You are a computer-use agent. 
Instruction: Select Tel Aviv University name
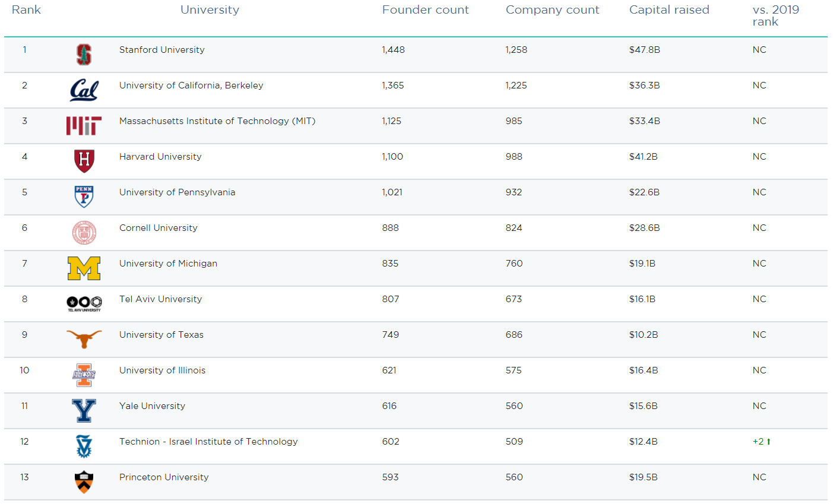tap(160, 299)
